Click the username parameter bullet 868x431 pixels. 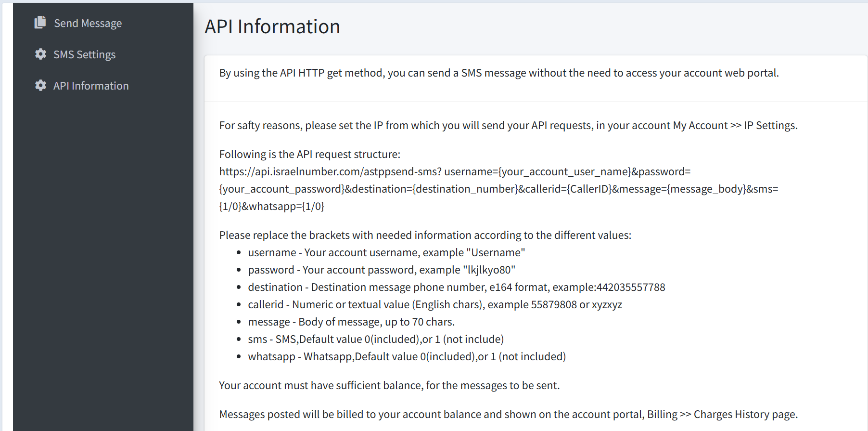(386, 252)
